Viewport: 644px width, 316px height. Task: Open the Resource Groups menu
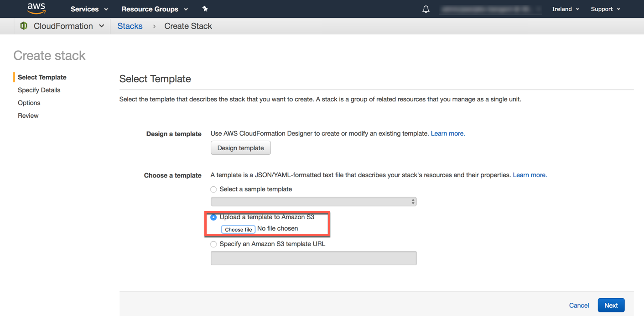pyautogui.click(x=155, y=9)
